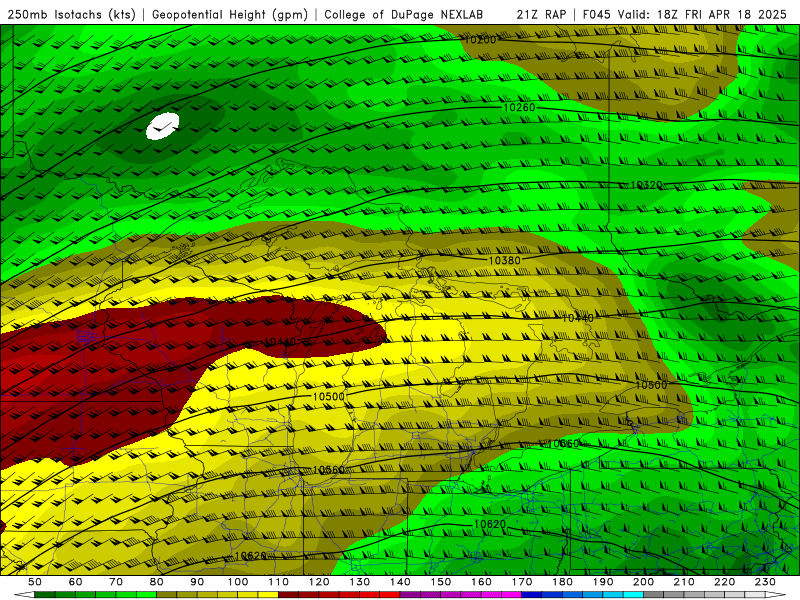Click the cyan swatch near the 200 label

[x=633, y=595]
